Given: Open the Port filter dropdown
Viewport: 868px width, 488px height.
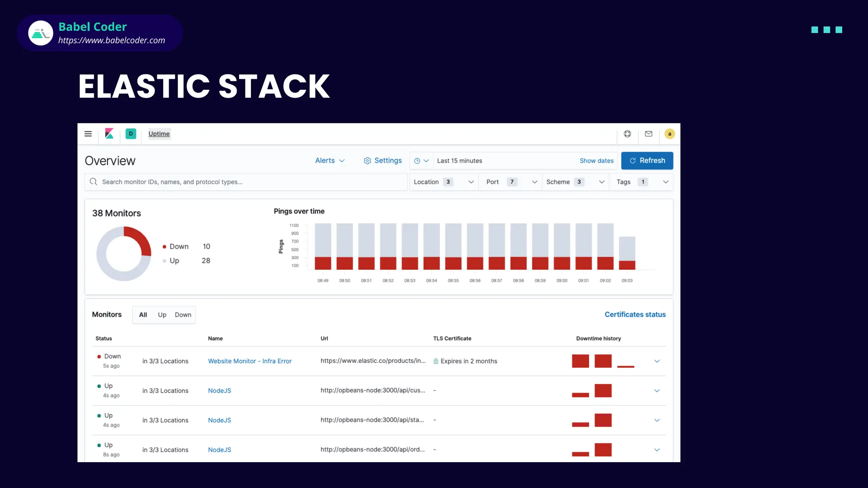Looking at the screenshot, I should tap(510, 182).
